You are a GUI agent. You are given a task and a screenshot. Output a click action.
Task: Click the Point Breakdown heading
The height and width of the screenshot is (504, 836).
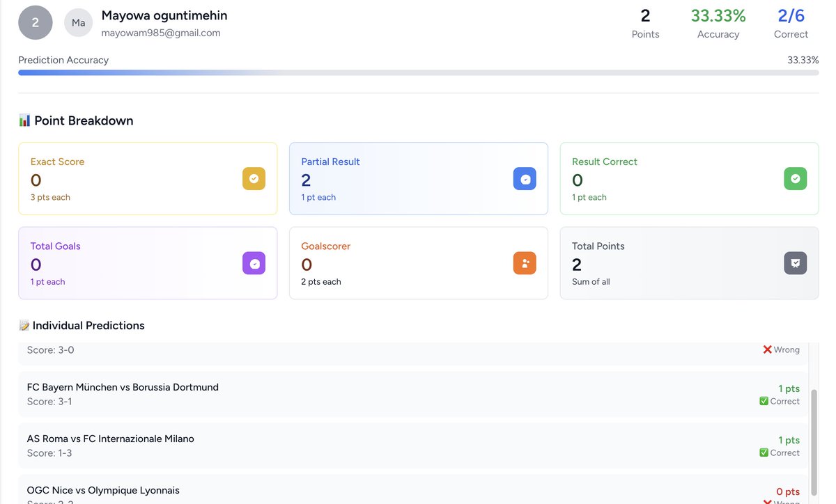tap(84, 120)
